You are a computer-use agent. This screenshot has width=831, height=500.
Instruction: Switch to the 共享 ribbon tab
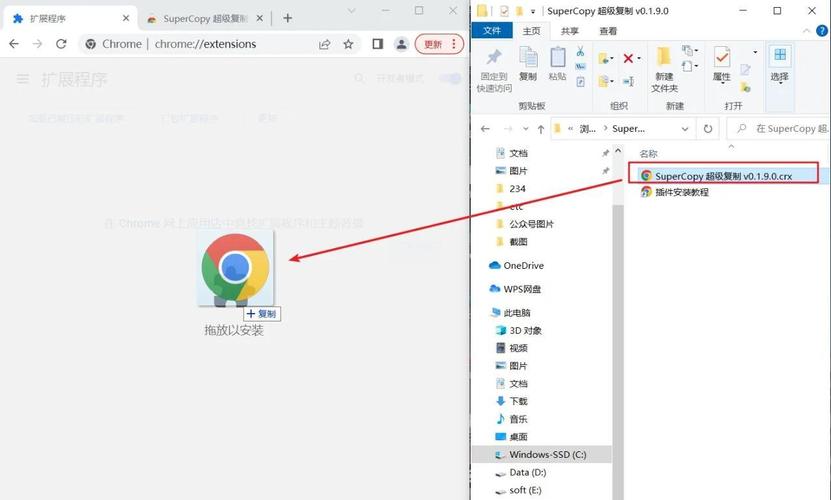tap(570, 31)
